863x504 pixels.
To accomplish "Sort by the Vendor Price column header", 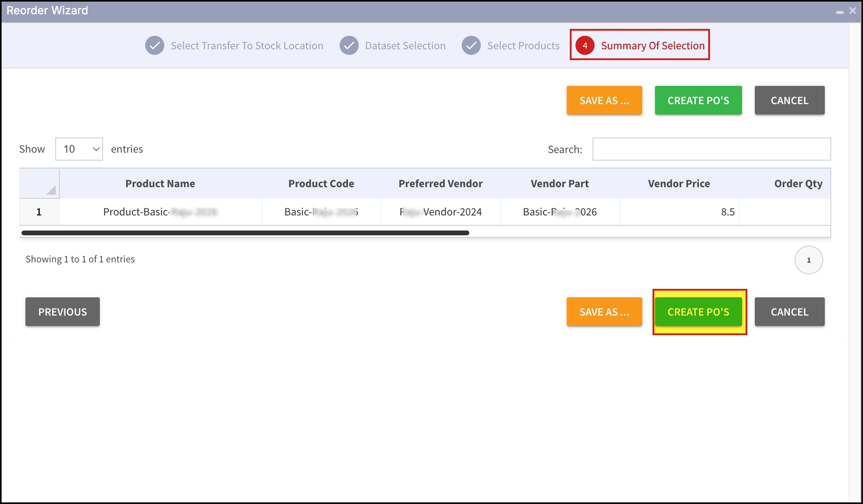I will (x=678, y=184).
